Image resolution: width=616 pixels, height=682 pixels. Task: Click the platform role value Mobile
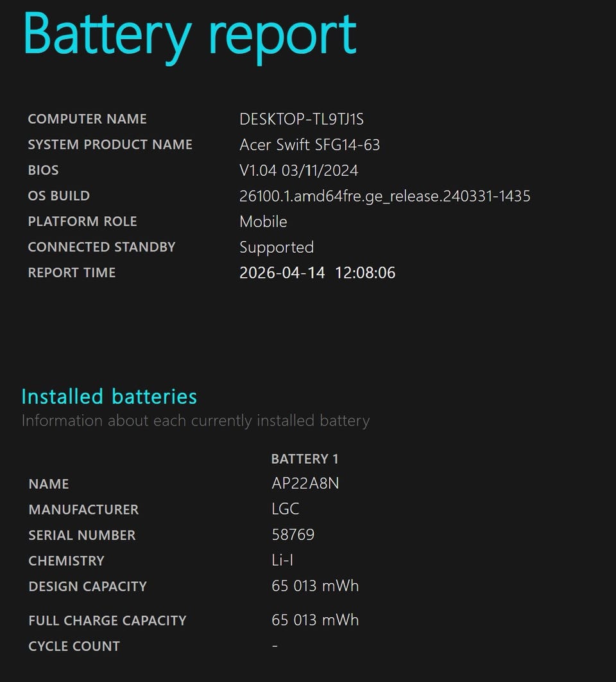pyautogui.click(x=263, y=222)
